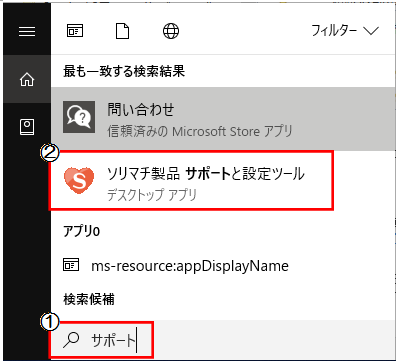The width and height of the screenshot is (401, 364).
Task: Open the 問い合わせ search result
Action: click(223, 119)
